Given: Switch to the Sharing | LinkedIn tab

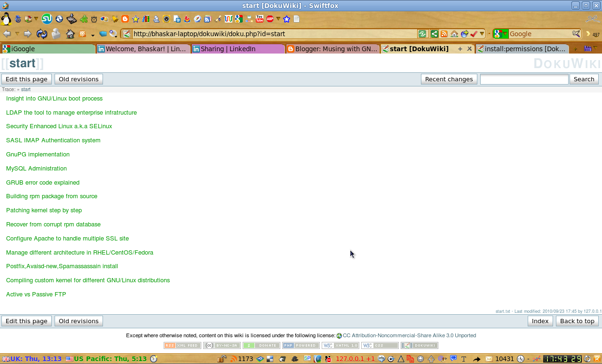Looking at the screenshot, I should coord(238,49).
